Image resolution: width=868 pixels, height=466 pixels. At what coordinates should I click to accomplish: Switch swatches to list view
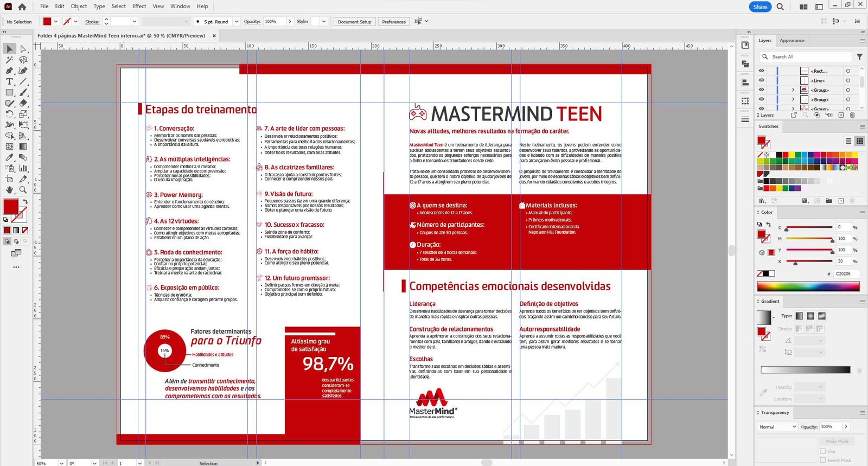848,141
